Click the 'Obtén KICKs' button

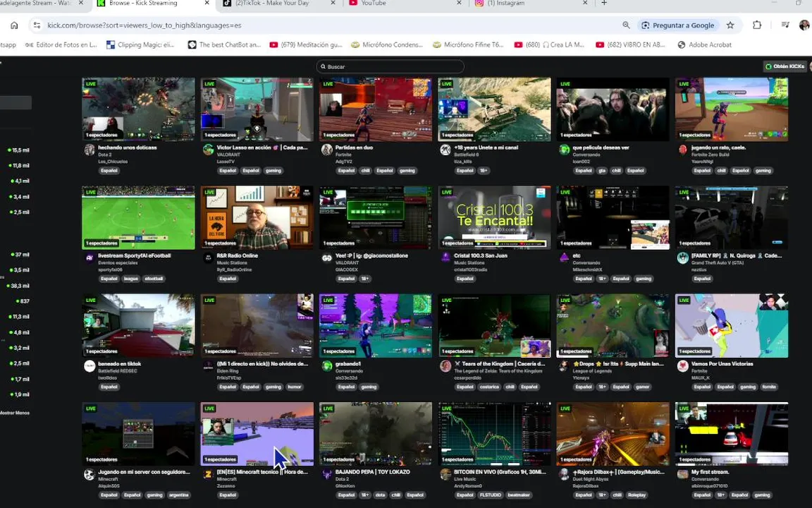tap(784, 66)
